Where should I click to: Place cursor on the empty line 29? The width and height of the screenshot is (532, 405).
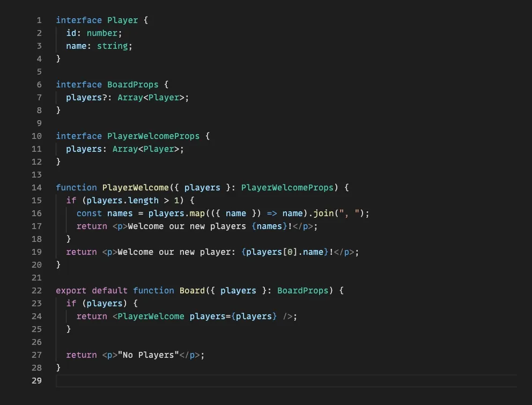click(x=286, y=380)
